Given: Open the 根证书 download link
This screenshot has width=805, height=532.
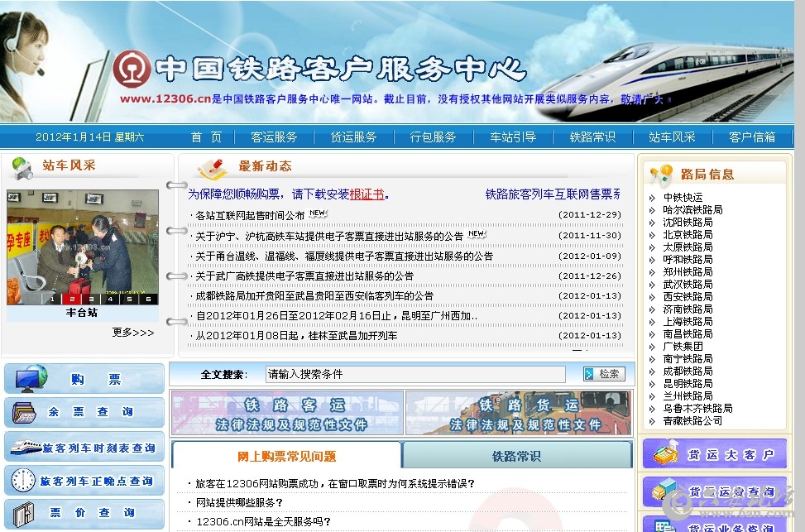Looking at the screenshot, I should (367, 194).
